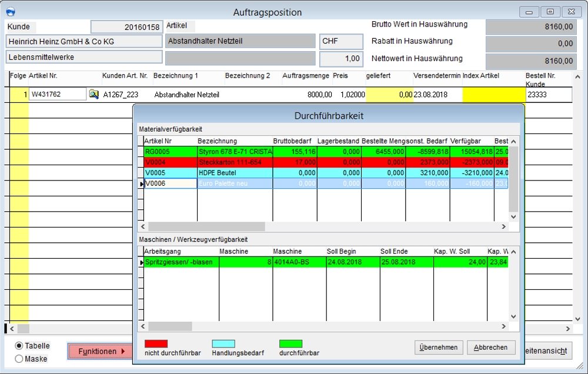
Task: Maximize the Auftragsposition window
Action: [x=550, y=12]
